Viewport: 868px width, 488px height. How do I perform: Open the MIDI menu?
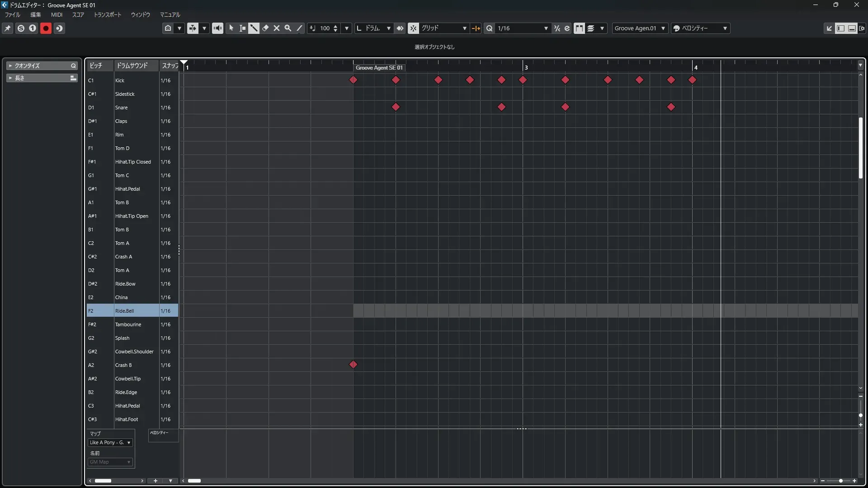tap(57, 15)
